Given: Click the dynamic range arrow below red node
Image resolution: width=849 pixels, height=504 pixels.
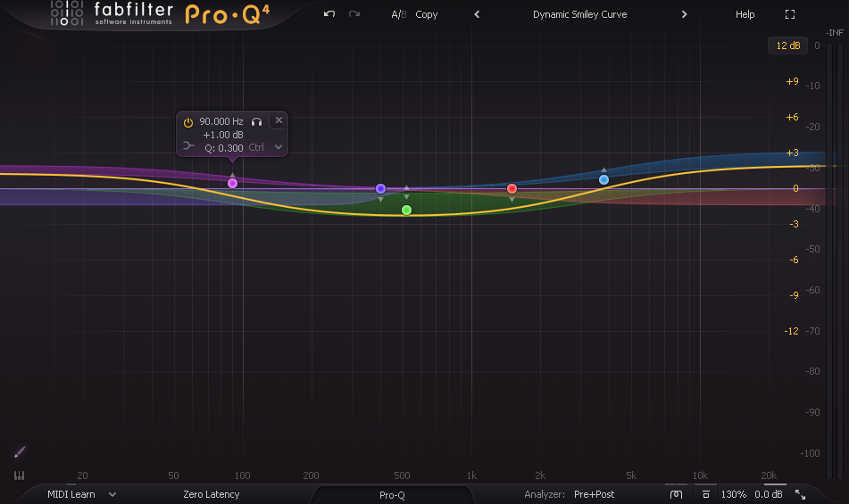Looking at the screenshot, I should 512,200.
